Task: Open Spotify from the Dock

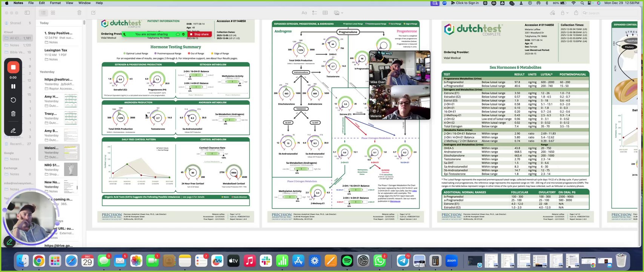Action: tap(347, 261)
